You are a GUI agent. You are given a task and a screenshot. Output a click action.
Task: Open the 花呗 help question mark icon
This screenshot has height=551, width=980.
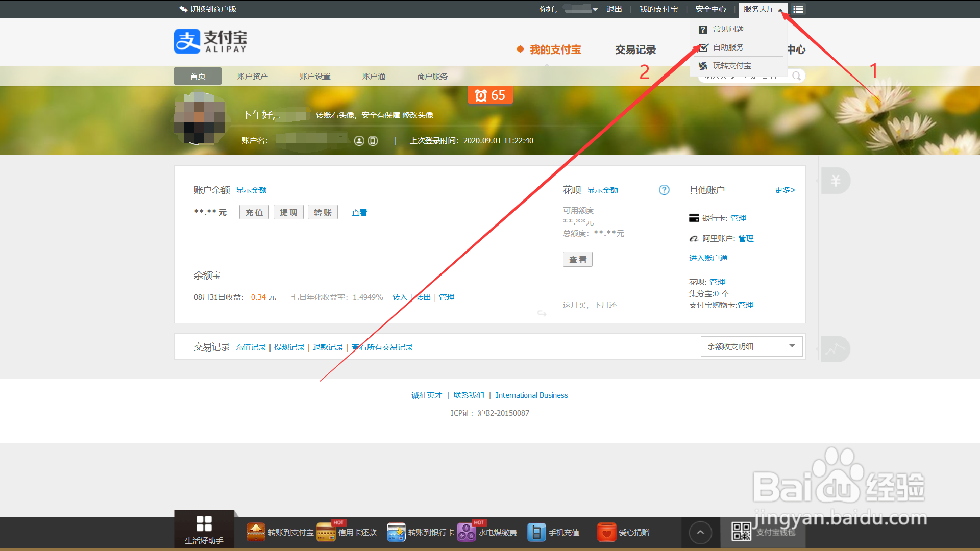(x=664, y=189)
